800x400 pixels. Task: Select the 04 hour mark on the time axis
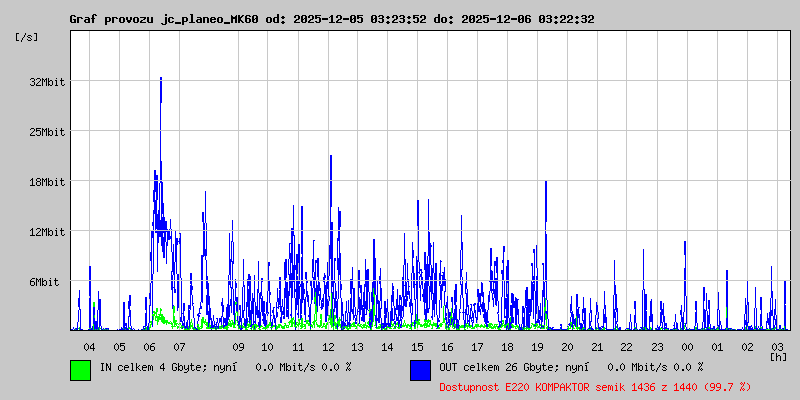89,346
